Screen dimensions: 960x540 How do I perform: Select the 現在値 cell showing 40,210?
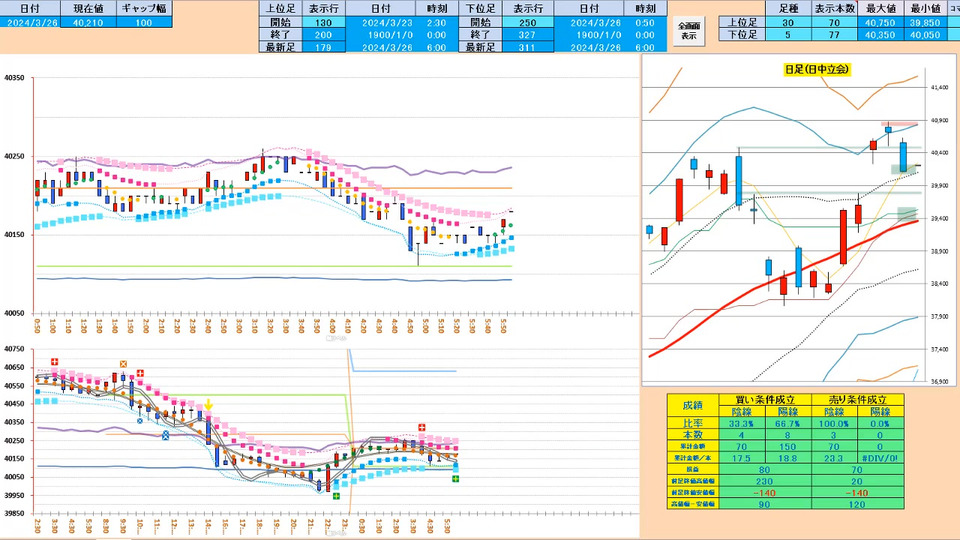(x=88, y=23)
